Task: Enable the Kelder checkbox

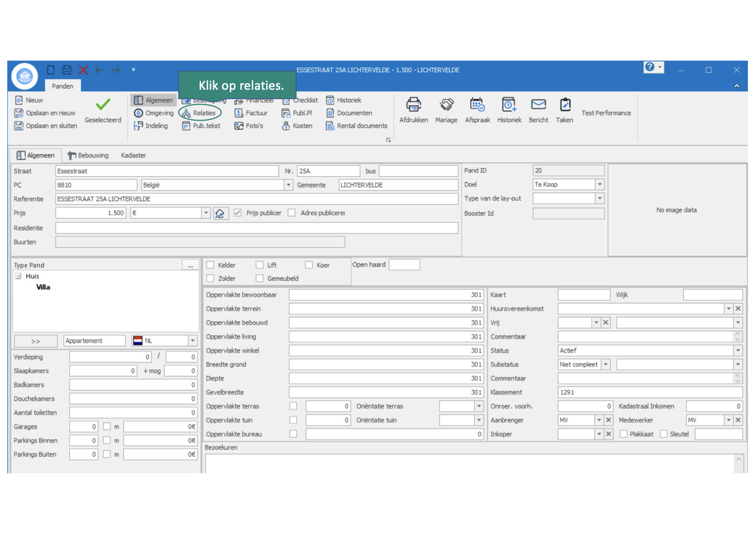Action: [x=210, y=265]
